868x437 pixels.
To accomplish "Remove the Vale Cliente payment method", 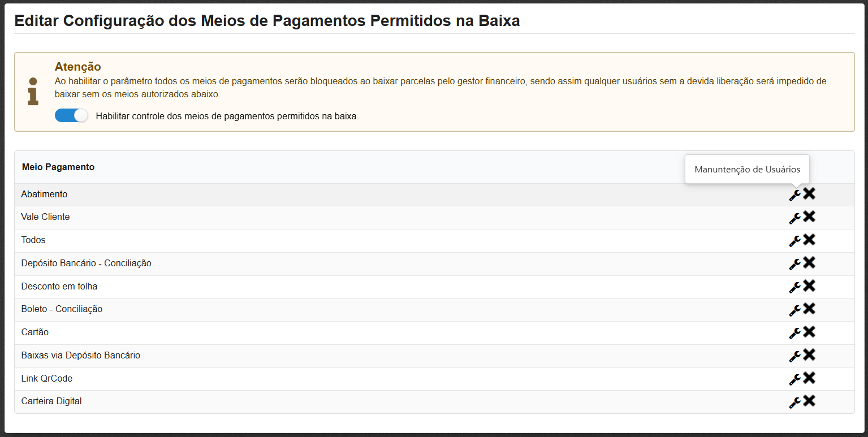I will tap(809, 217).
